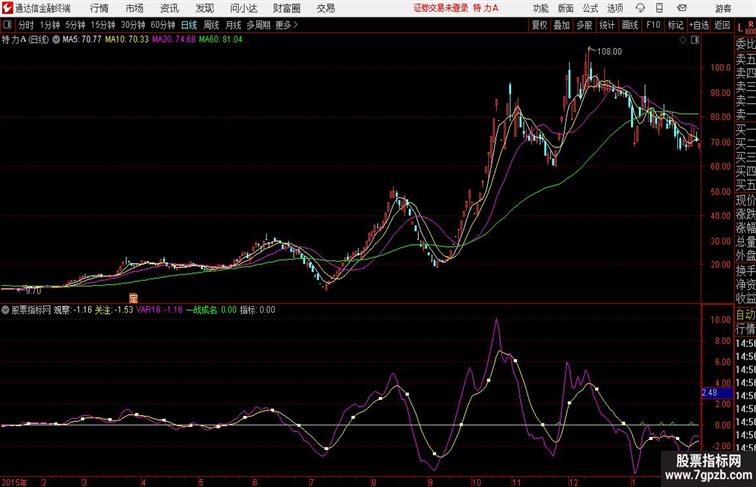Click the mobile phone icon
The image size is (756, 487).
point(660,8)
